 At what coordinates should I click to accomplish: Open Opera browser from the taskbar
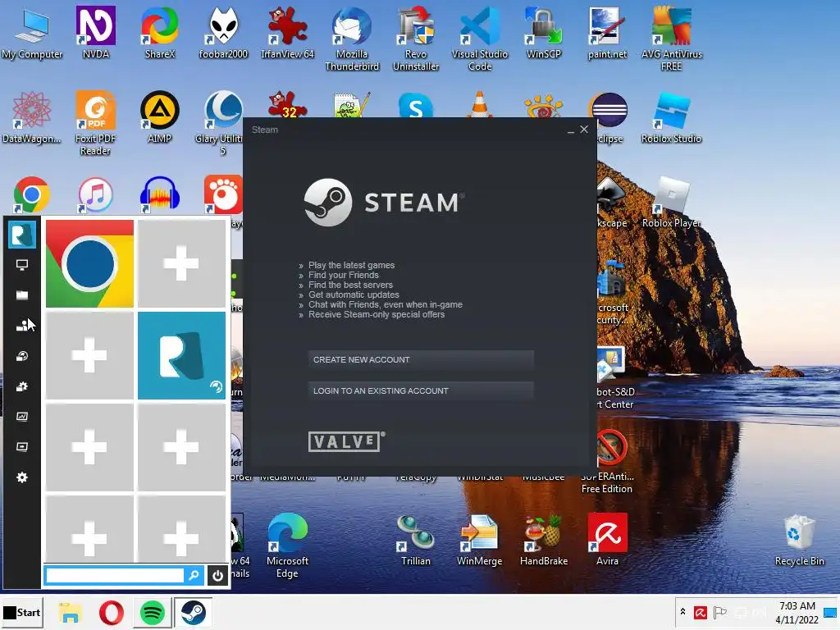pos(111,612)
